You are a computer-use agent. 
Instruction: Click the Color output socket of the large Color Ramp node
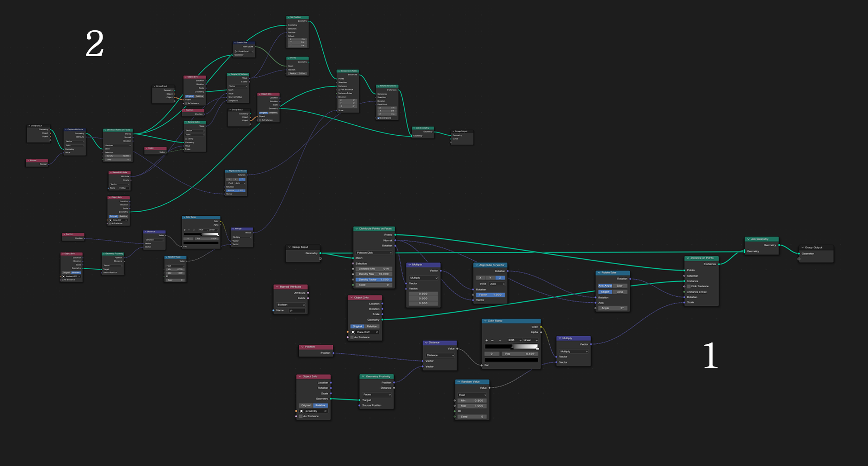click(x=541, y=327)
